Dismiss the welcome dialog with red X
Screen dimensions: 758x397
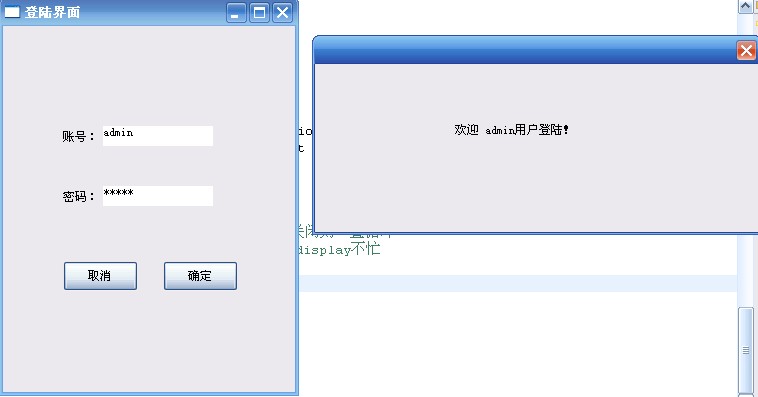point(746,50)
